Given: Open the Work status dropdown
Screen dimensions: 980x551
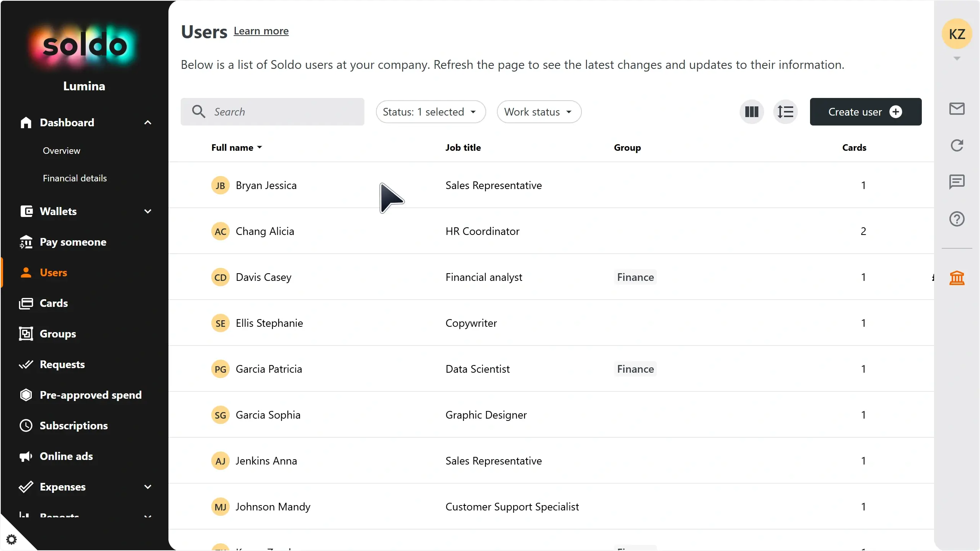Looking at the screenshot, I should coord(539,112).
